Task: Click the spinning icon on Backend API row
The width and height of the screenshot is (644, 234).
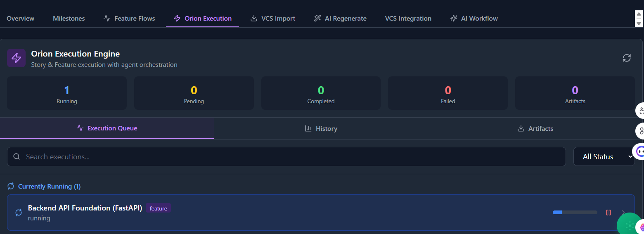Action: pyautogui.click(x=19, y=213)
